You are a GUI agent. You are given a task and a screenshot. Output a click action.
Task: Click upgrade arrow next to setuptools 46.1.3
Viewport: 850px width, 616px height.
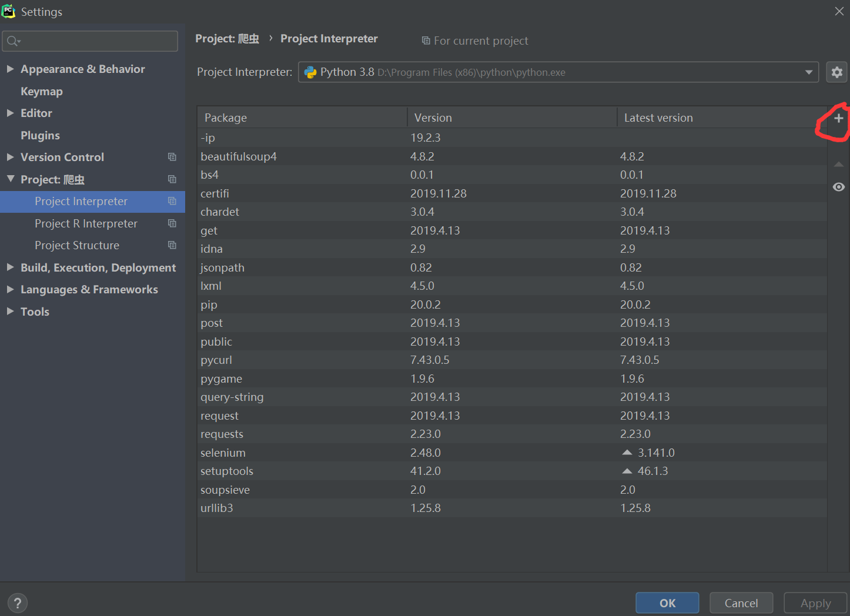627,471
